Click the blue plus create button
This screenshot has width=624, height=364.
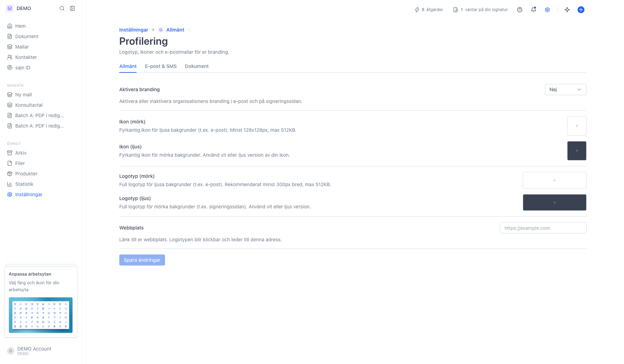pos(581,10)
